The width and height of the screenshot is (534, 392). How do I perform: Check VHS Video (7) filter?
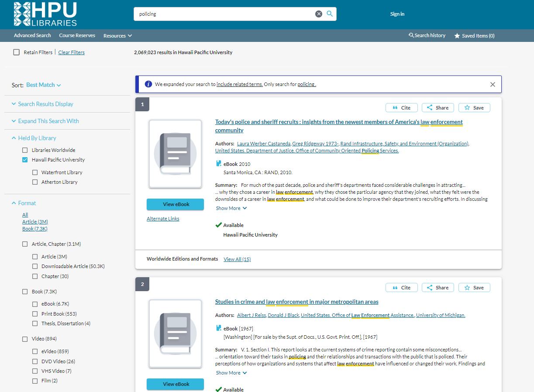(x=35, y=371)
